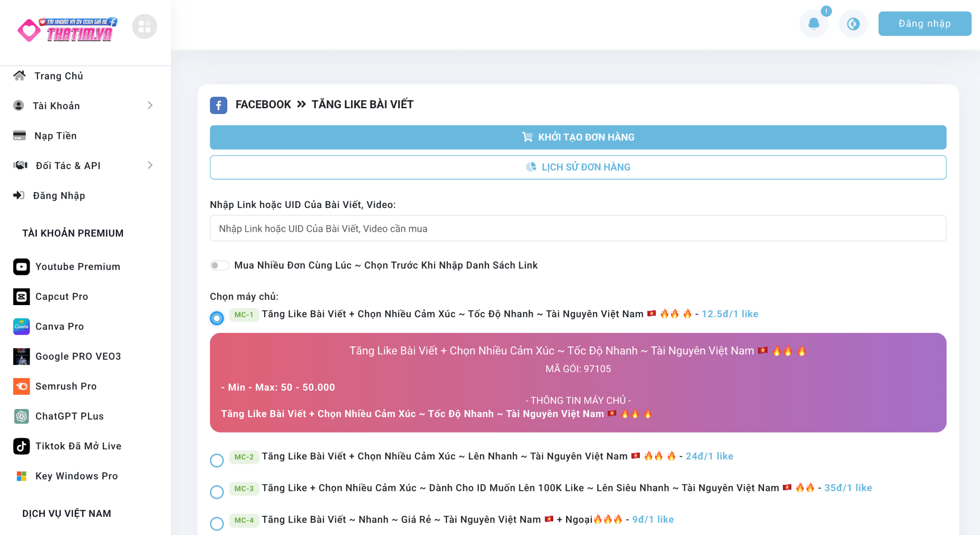Screen dimensions: 980x535
Task: Click the gradient server info card
Action: point(578,383)
